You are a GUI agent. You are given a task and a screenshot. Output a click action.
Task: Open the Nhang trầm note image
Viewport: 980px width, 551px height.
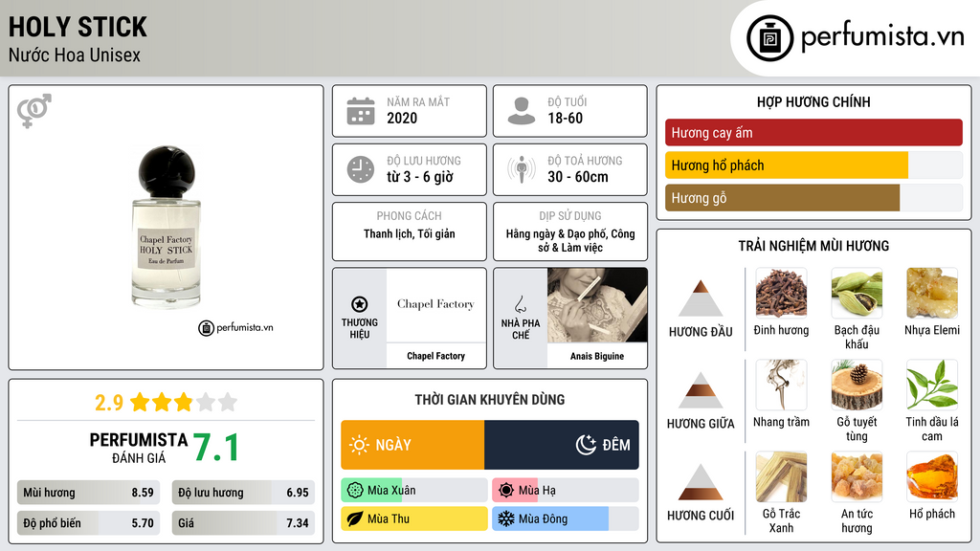coord(781,385)
